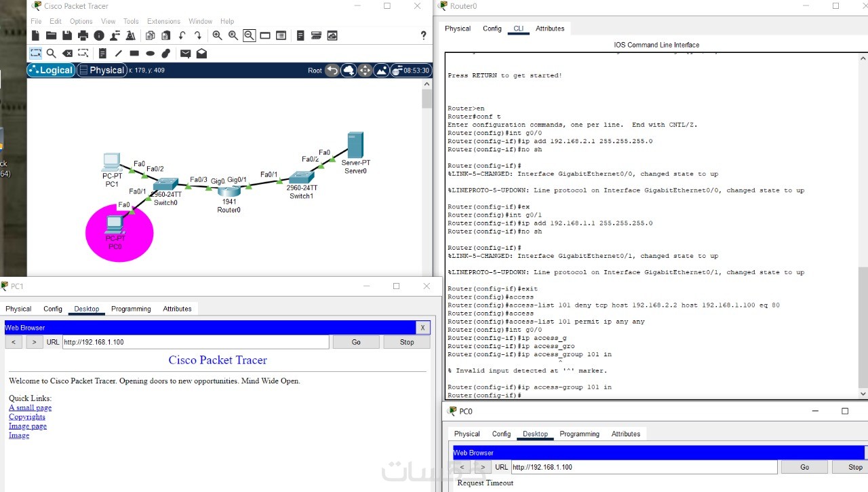The width and height of the screenshot is (868, 492).
Task: Choose the Select tool
Action: (35, 53)
